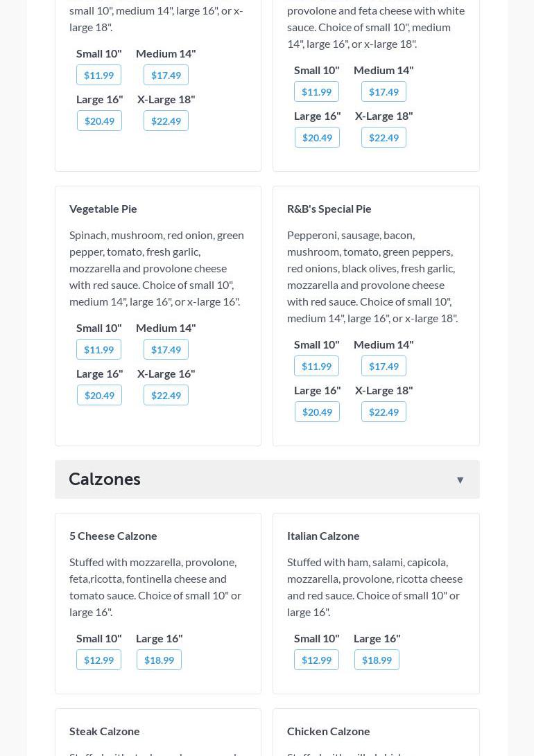Click the Calzones category heading text

click(x=105, y=480)
